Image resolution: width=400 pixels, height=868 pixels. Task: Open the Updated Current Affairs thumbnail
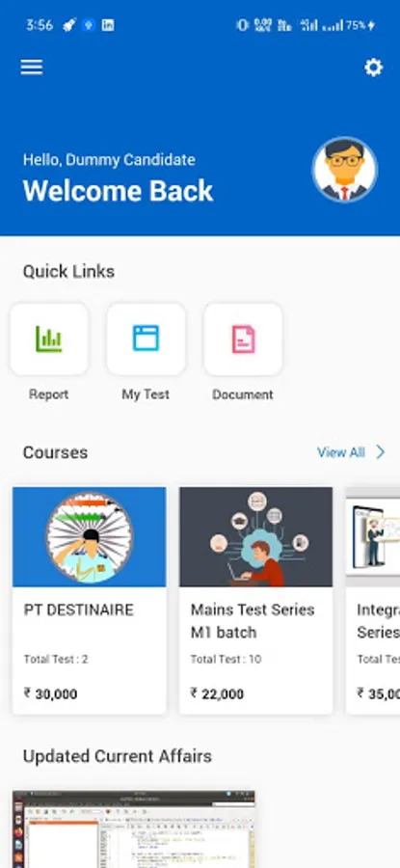pos(134,829)
